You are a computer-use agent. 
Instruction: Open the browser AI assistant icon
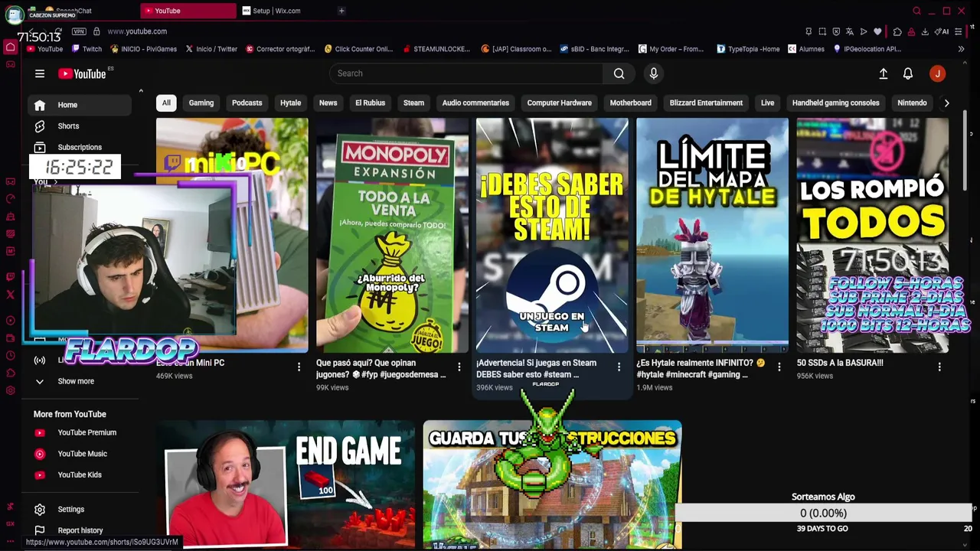pyautogui.click(x=943, y=31)
